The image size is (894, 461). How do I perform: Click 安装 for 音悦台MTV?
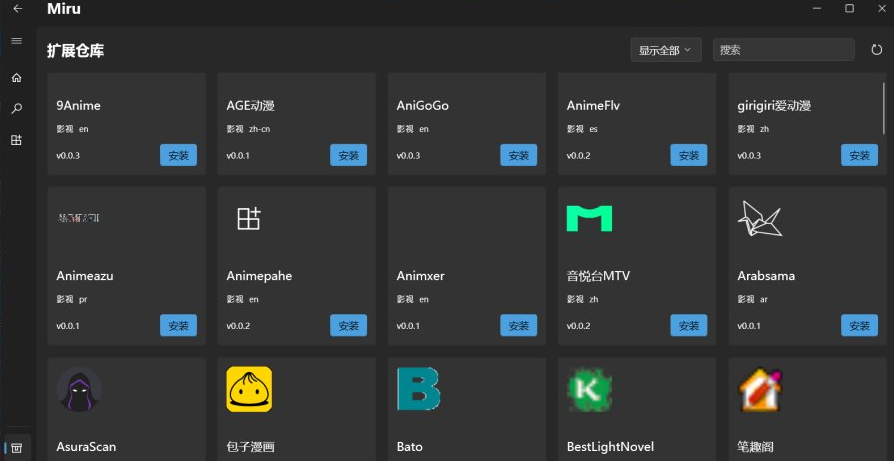688,325
